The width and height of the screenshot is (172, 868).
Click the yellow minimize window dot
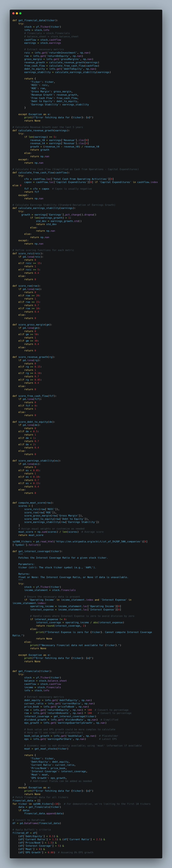coord(17,13)
